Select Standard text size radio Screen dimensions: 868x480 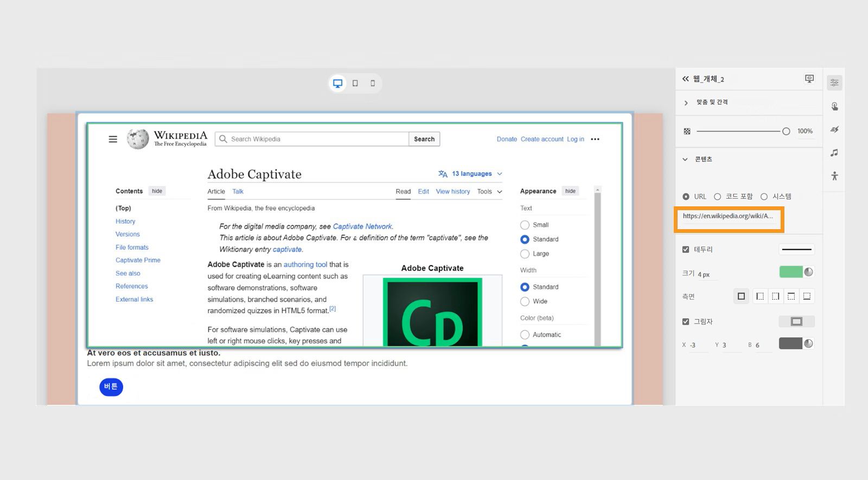coord(525,239)
